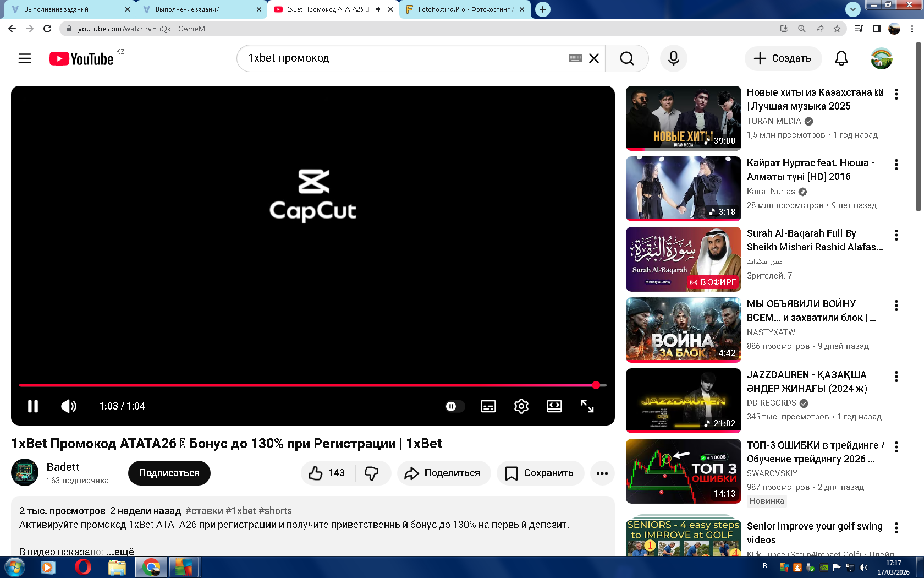Open the #ставки hashtag
This screenshot has width=924, height=578.
coord(205,511)
